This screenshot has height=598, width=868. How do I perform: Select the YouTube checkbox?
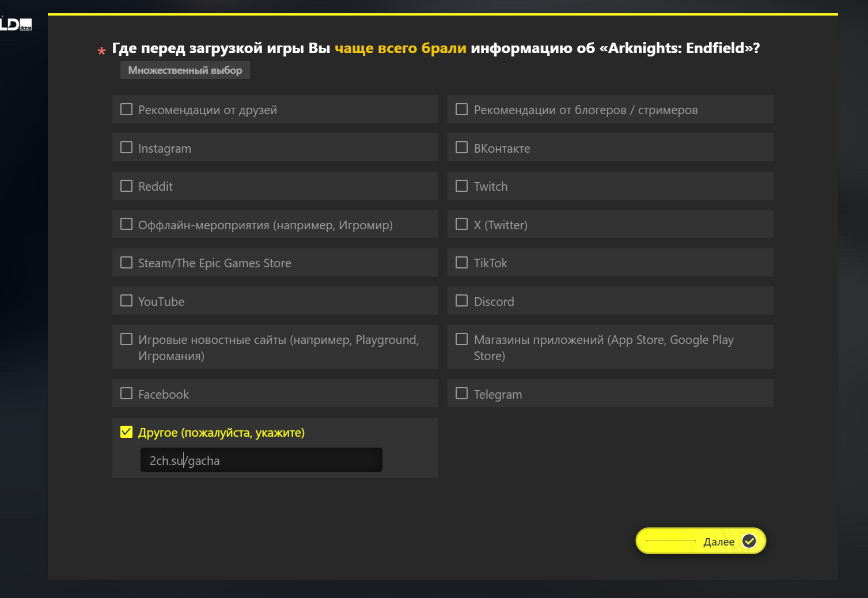(126, 301)
